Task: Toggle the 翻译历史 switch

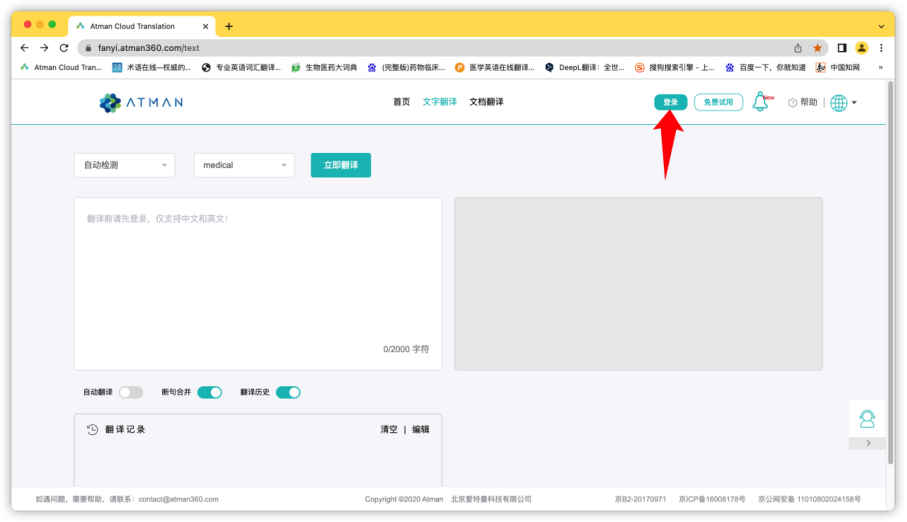Action: (288, 392)
